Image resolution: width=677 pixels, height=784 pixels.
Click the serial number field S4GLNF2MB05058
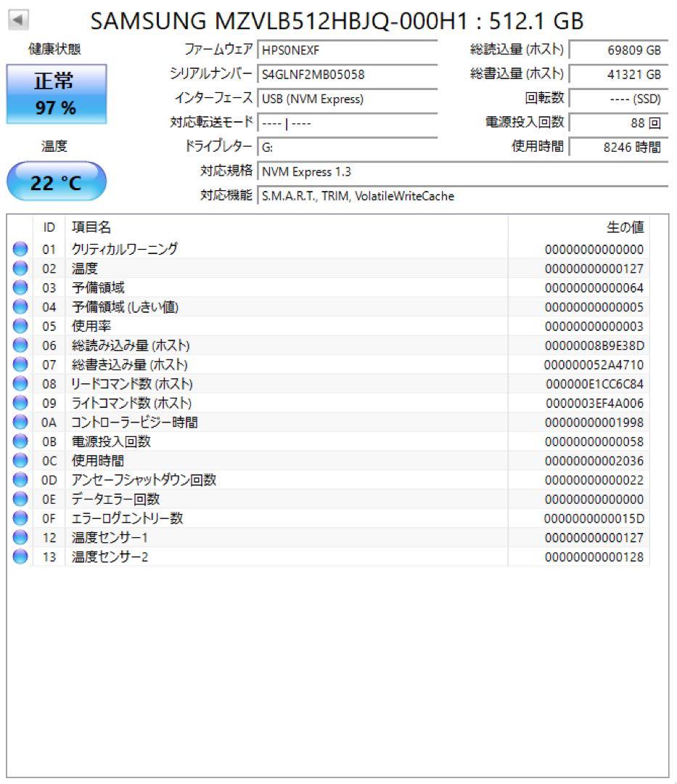coord(348,74)
